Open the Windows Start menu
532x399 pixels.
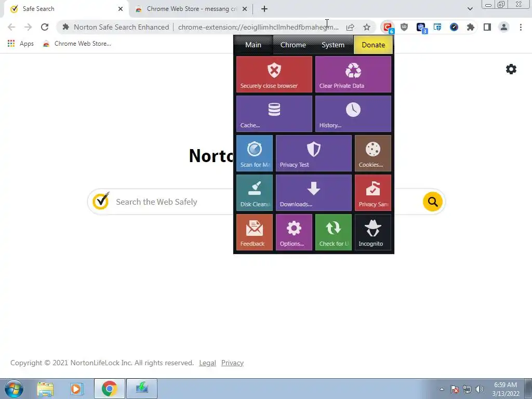(14, 389)
